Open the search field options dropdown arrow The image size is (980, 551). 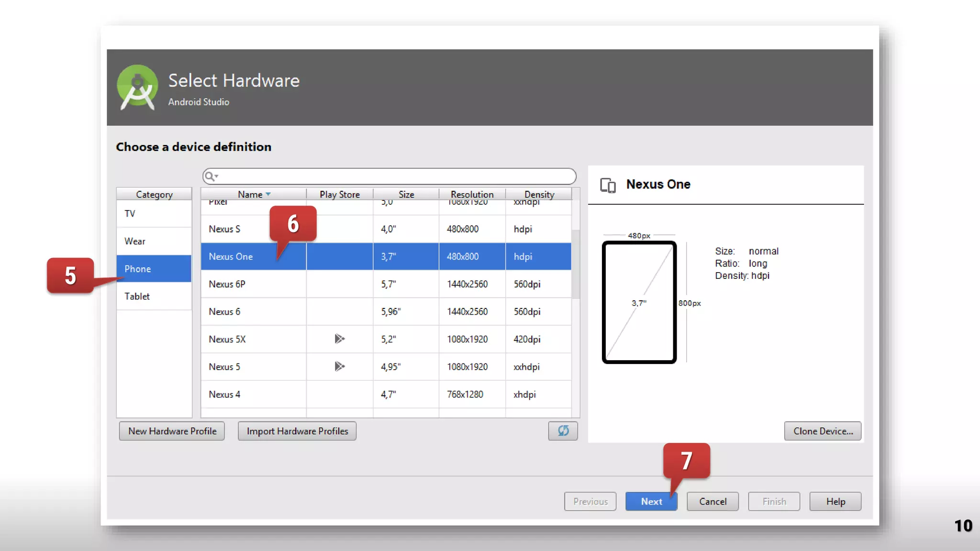click(x=217, y=176)
